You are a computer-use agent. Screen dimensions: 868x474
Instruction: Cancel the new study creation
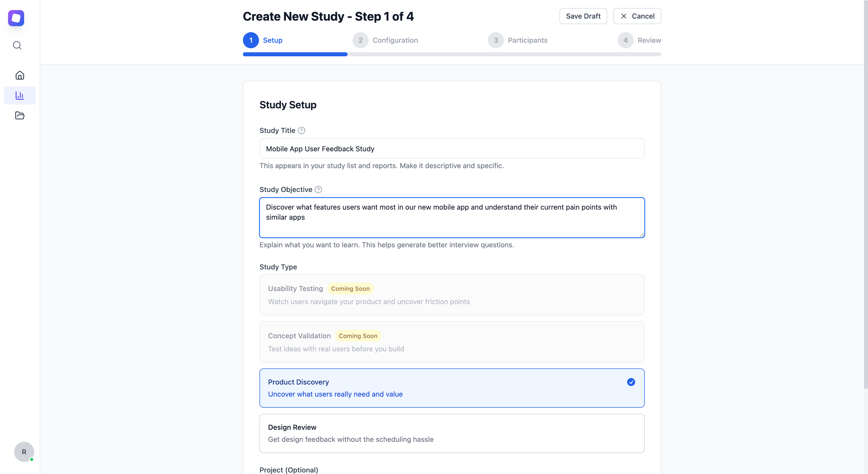tap(637, 16)
